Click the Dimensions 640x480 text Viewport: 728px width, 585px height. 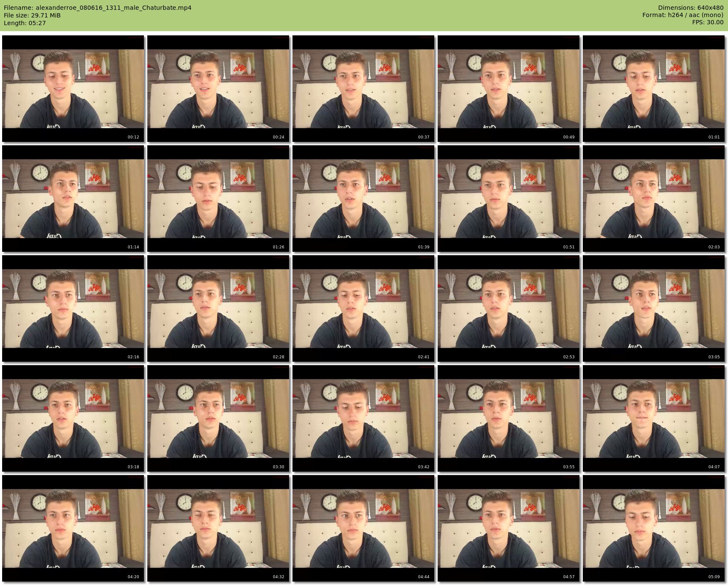pyautogui.click(x=690, y=8)
